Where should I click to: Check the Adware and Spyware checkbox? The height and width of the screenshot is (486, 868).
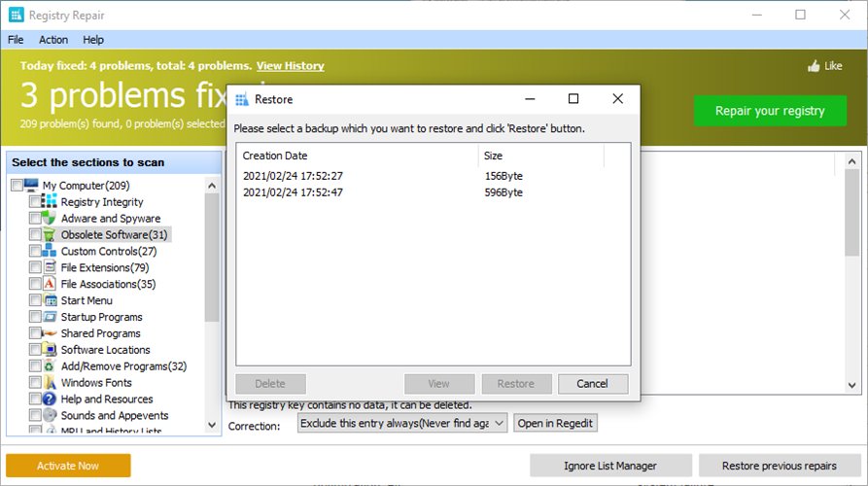[x=35, y=218]
